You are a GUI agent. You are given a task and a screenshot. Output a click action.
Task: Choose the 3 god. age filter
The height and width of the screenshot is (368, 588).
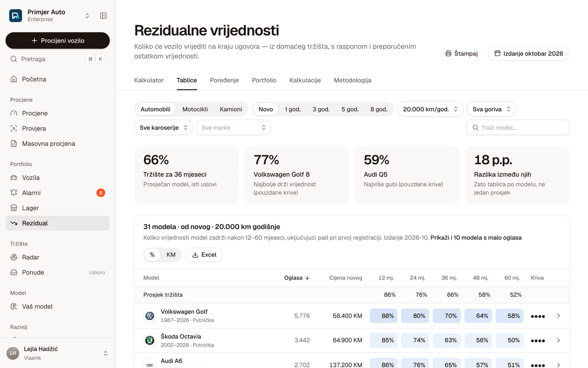pos(321,109)
